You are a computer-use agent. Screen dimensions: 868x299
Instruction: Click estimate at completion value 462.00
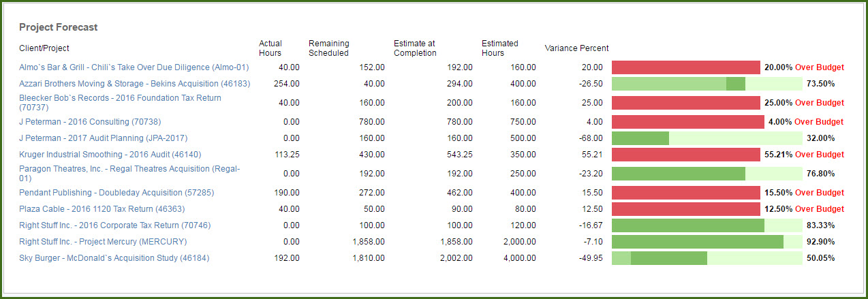[460, 193]
